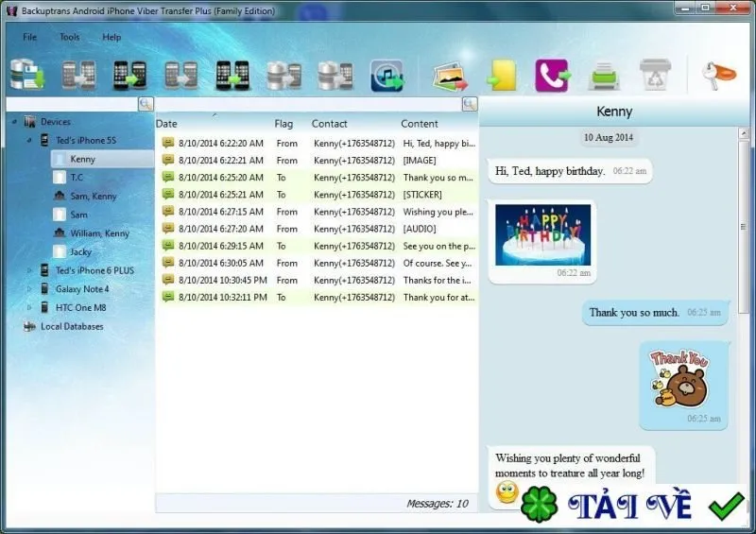Screen dimensions: 756x534
Task: Click the recycle bin delete icon
Action: pyautogui.click(x=655, y=75)
